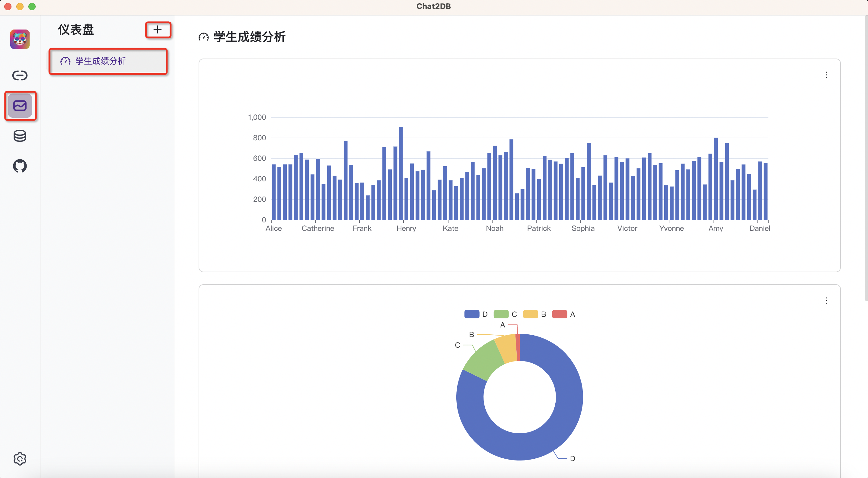868x478 pixels.
Task: Click the C label left of donut
Action: pos(457,345)
